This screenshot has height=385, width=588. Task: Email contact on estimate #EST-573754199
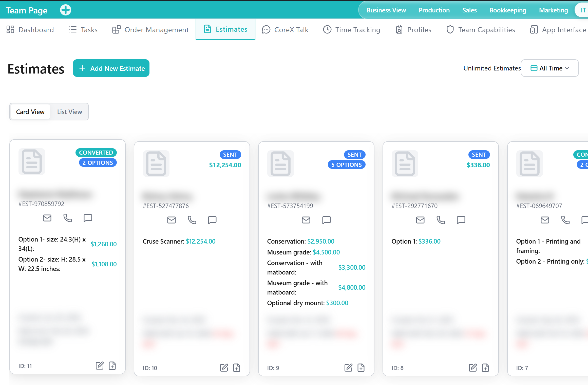pos(306,220)
